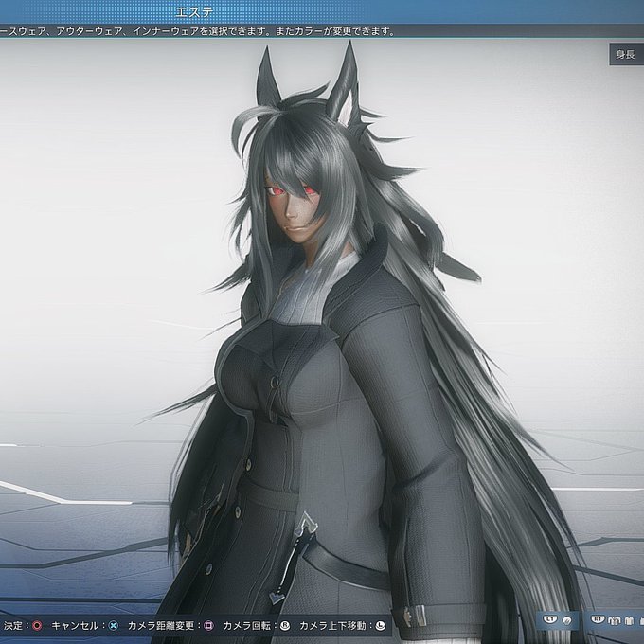Click the circle confirm button icon
Screen dimensions: 644x644
[x=37, y=625]
